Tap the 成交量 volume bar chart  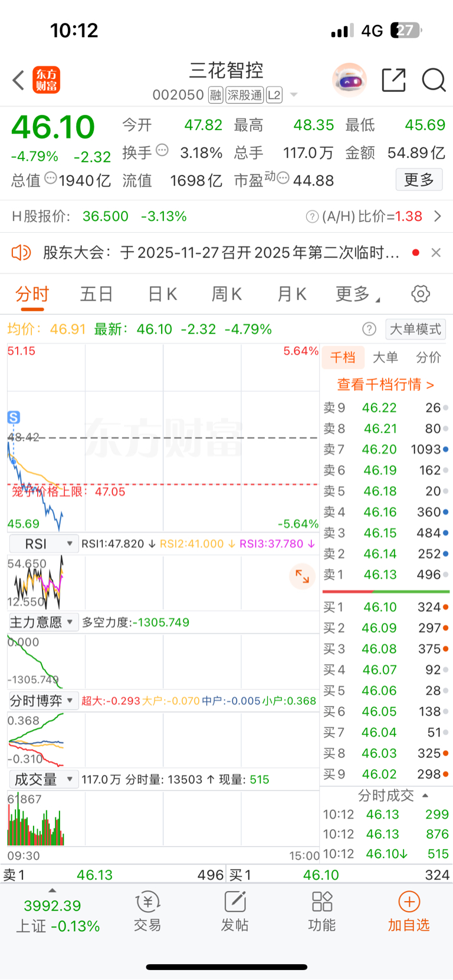[x=163, y=819]
